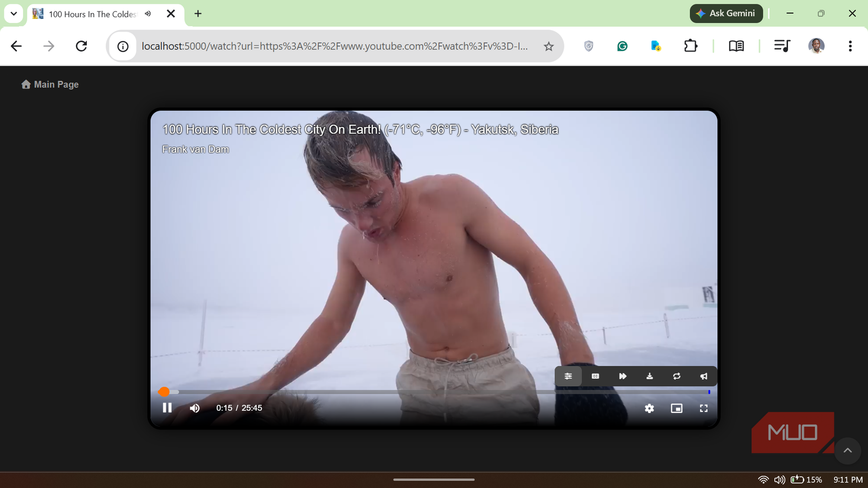Open system volume tray icon

(780, 480)
